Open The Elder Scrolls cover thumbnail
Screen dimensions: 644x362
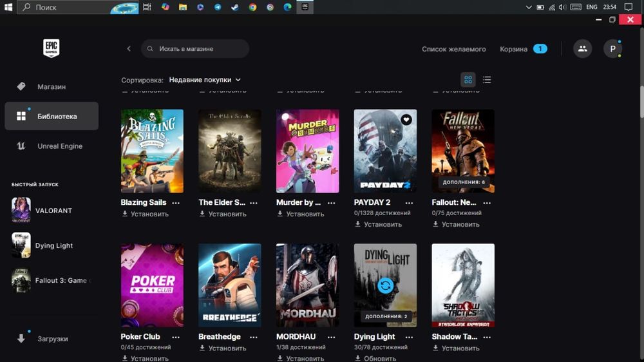[x=230, y=151]
